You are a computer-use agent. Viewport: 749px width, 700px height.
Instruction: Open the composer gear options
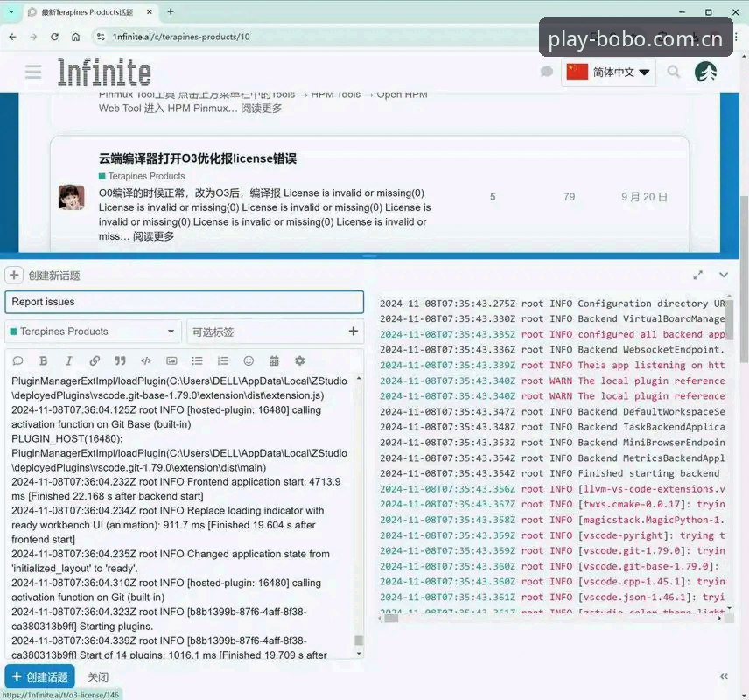click(299, 361)
